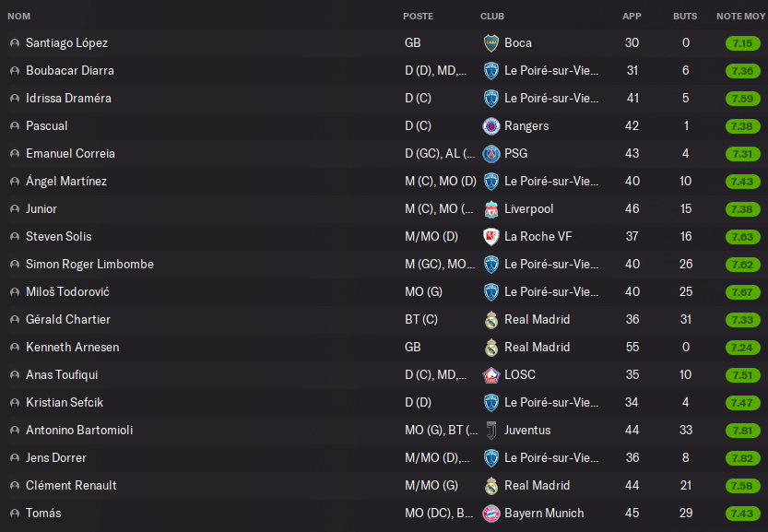Click the Liverpool club crest
The image size is (768, 532).
[490, 208]
